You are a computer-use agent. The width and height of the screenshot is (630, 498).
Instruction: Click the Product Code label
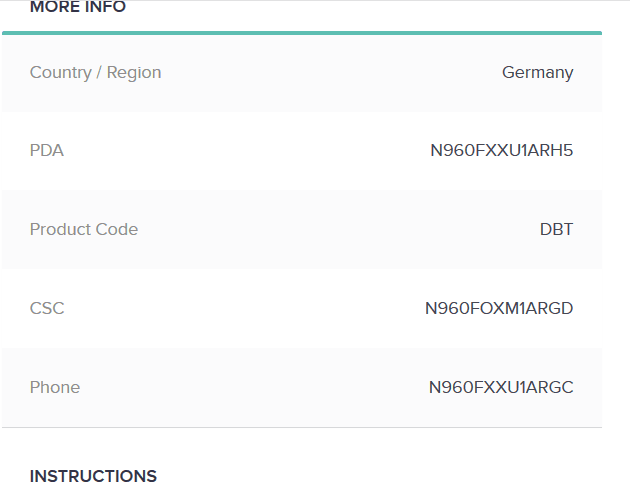pyautogui.click(x=84, y=230)
